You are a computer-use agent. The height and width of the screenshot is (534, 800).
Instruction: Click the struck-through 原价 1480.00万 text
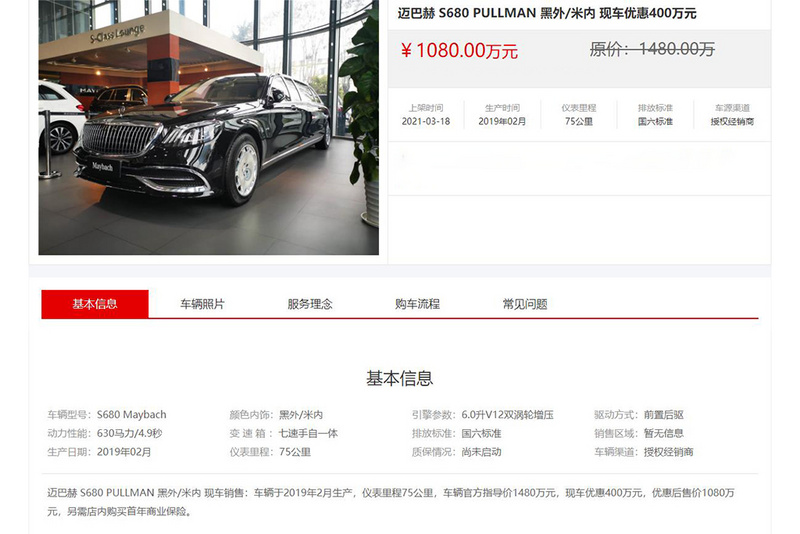pos(652,49)
